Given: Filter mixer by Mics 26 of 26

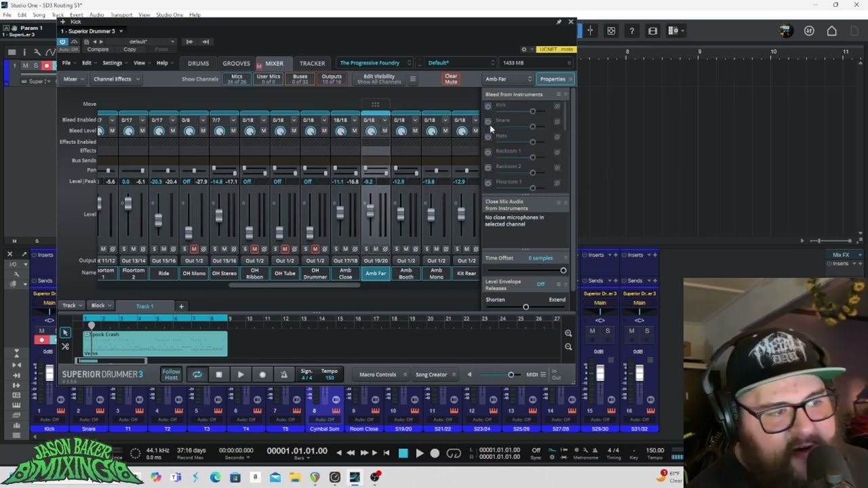Looking at the screenshot, I should [237, 79].
